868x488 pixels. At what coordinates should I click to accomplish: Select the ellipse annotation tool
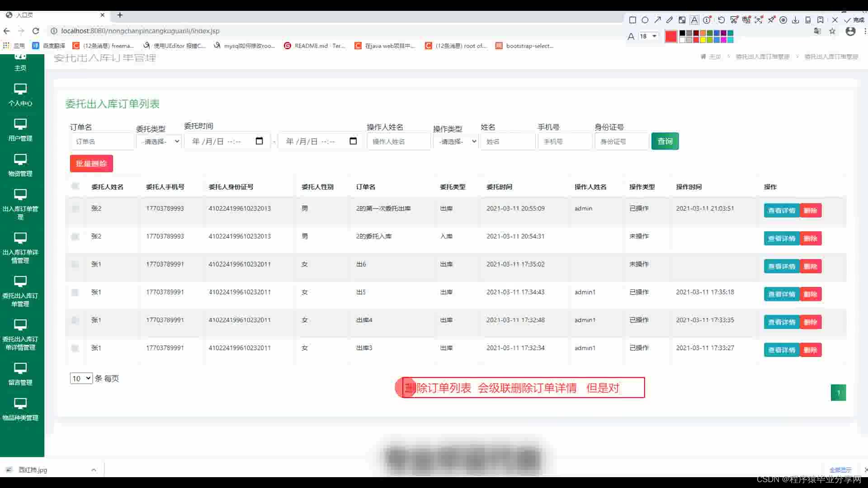645,20
